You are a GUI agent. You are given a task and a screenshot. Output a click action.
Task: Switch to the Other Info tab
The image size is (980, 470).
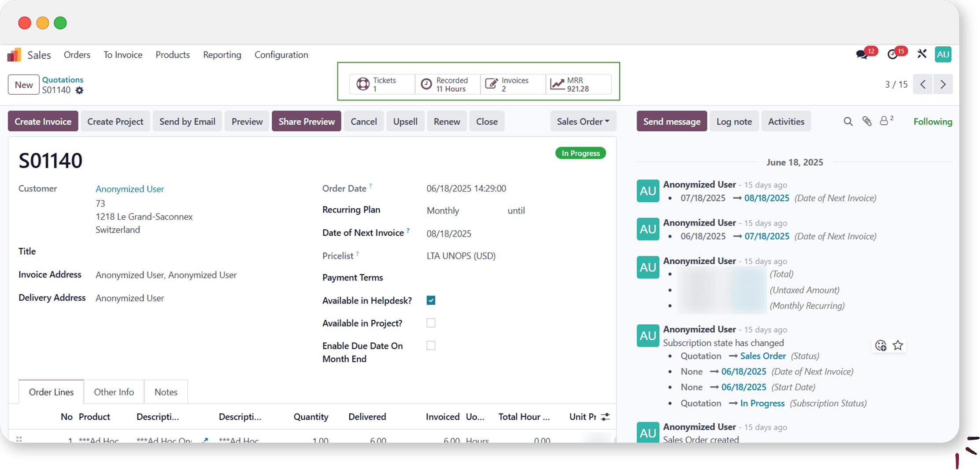[x=114, y=392]
